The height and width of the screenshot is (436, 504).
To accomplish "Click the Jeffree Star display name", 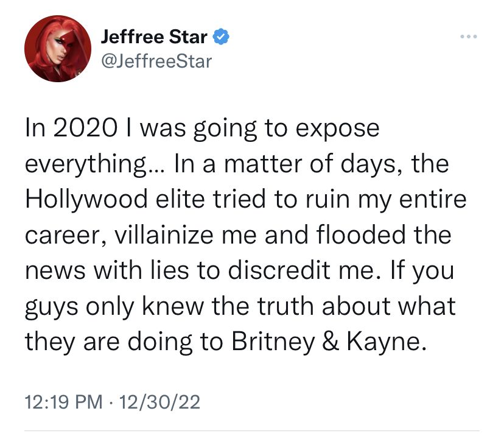I will point(154,37).
